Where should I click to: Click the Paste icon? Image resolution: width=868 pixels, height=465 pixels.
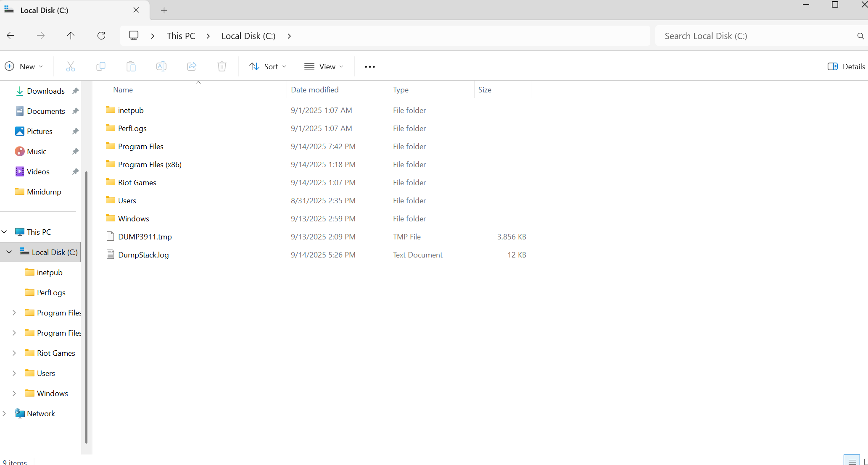(x=131, y=66)
